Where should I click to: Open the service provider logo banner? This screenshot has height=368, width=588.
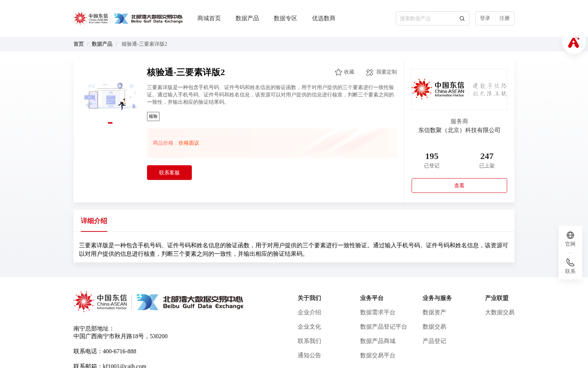pyautogui.click(x=459, y=89)
